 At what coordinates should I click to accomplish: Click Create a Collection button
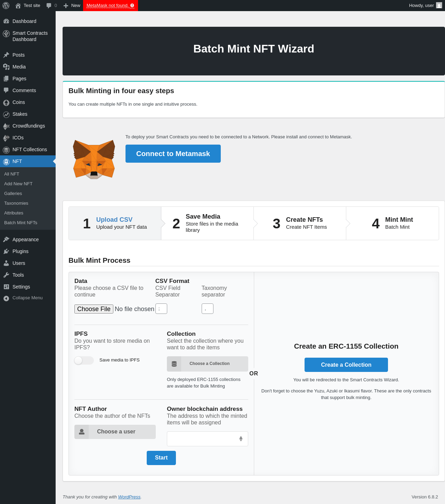point(346,365)
